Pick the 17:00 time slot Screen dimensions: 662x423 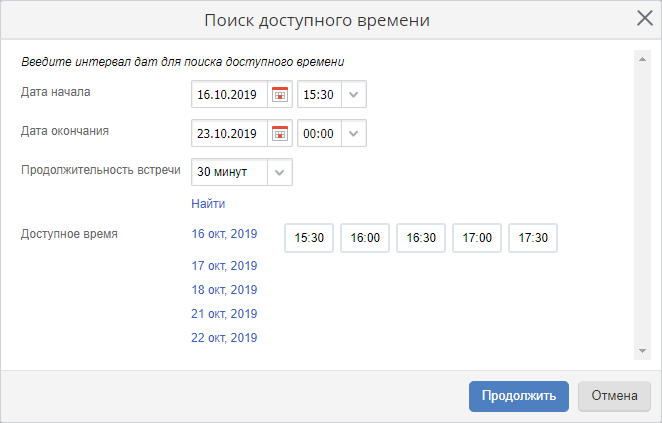click(x=477, y=238)
